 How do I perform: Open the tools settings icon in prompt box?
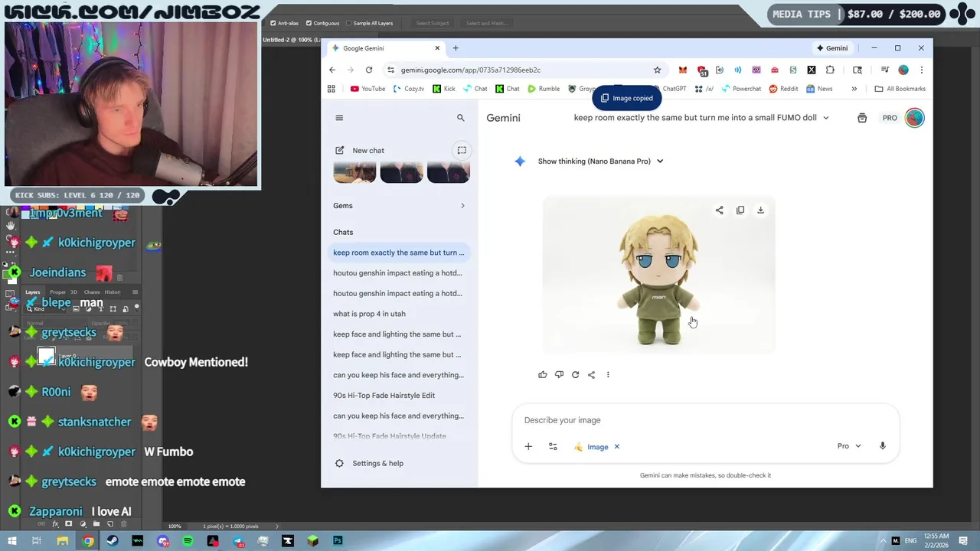pyautogui.click(x=553, y=446)
